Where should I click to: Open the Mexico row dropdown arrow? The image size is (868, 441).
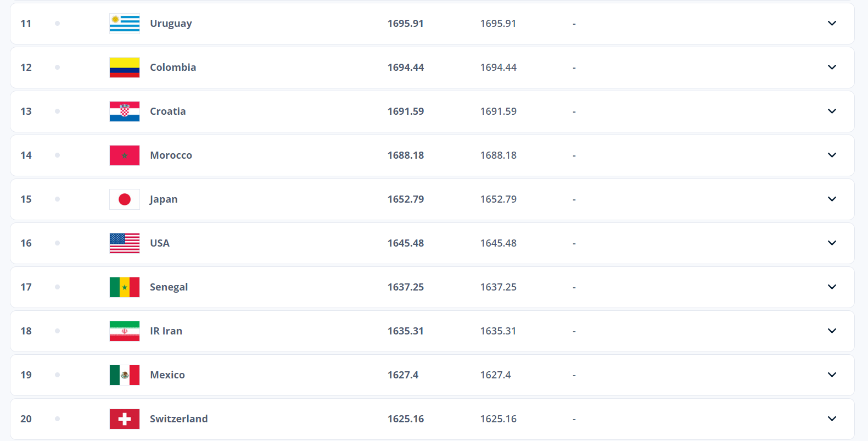(x=832, y=375)
